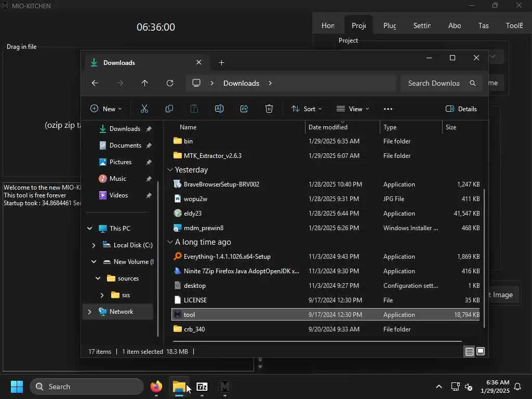Click the search magnifier icon in Explorer
532x399 pixels.
[473, 83]
